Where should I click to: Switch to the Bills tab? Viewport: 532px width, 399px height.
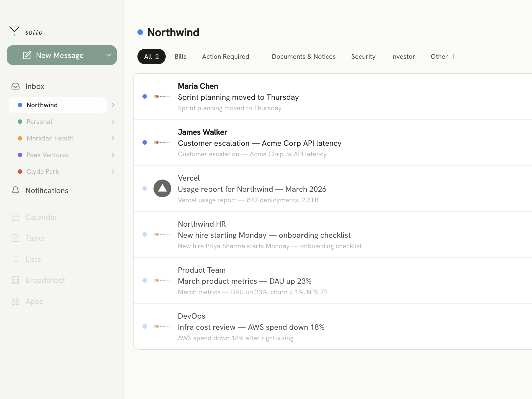(x=180, y=56)
